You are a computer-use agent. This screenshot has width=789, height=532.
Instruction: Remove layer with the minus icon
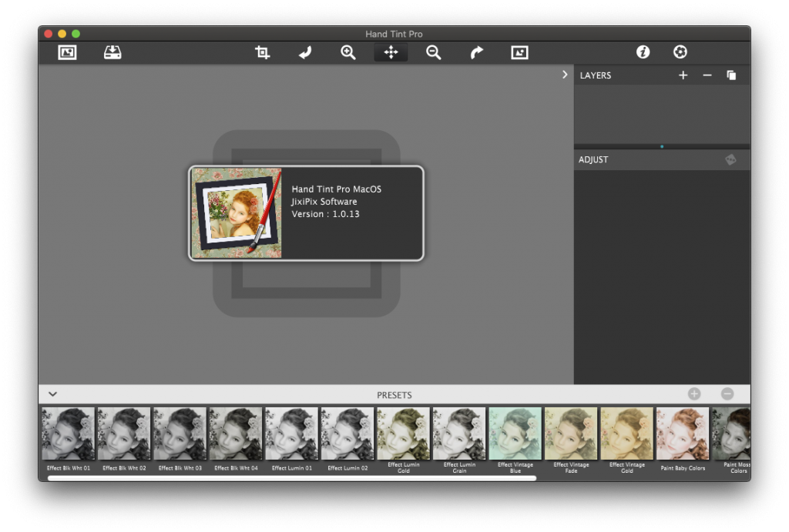coord(707,75)
